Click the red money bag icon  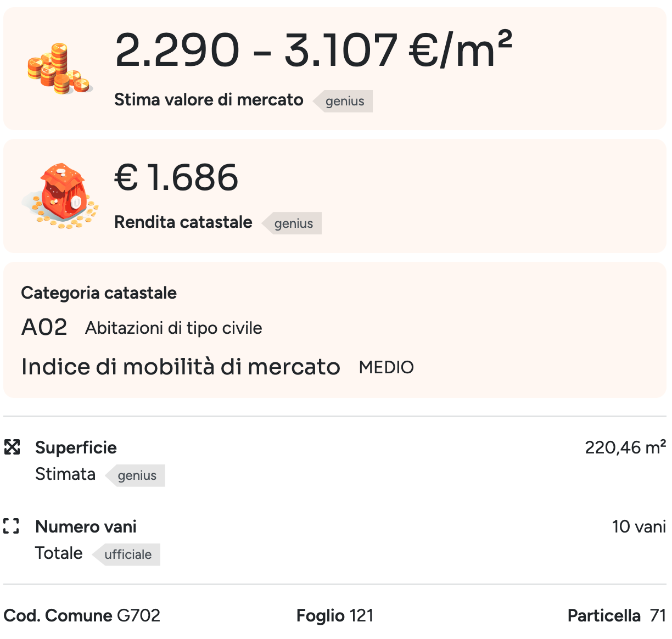pos(61,195)
